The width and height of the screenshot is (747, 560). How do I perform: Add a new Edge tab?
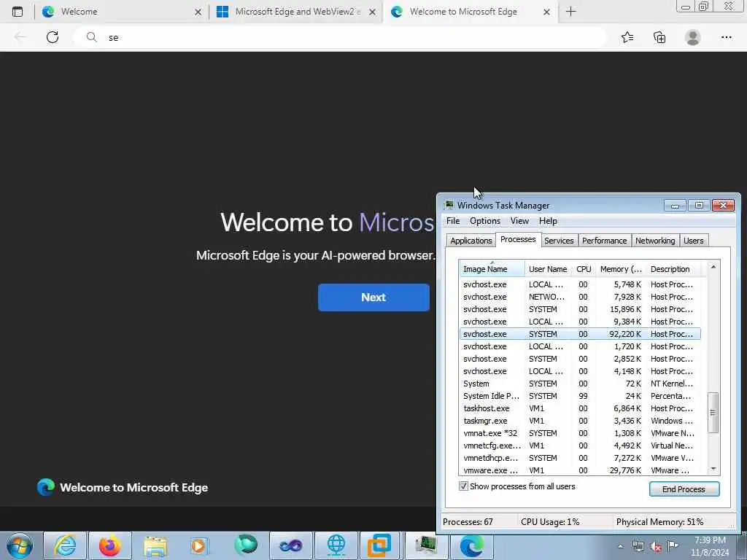tap(570, 12)
